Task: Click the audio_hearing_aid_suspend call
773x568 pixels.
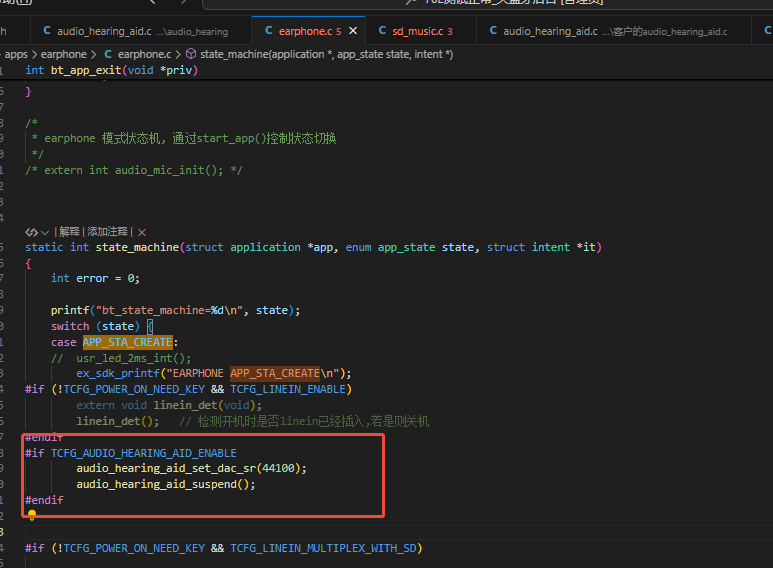Action: 166,484
